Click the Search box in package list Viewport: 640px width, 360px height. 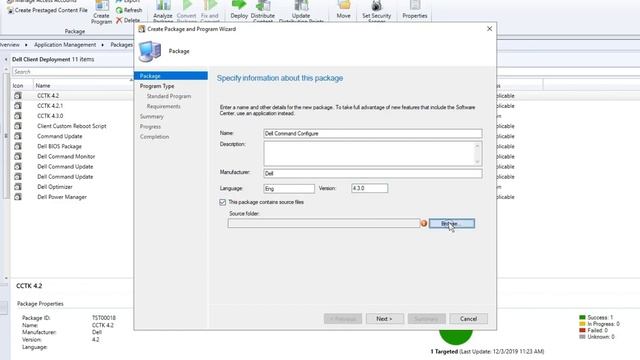(x=73, y=72)
